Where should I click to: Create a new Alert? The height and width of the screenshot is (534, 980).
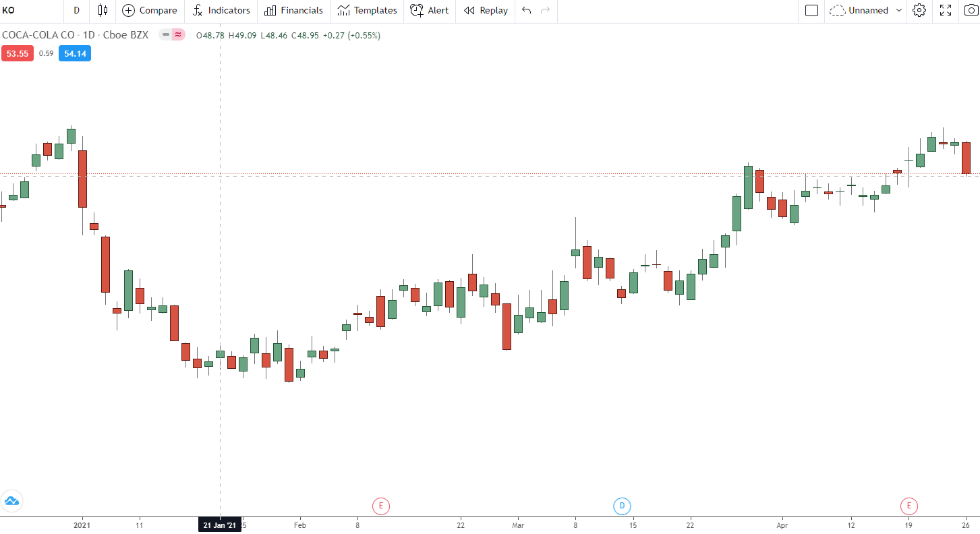pos(430,10)
